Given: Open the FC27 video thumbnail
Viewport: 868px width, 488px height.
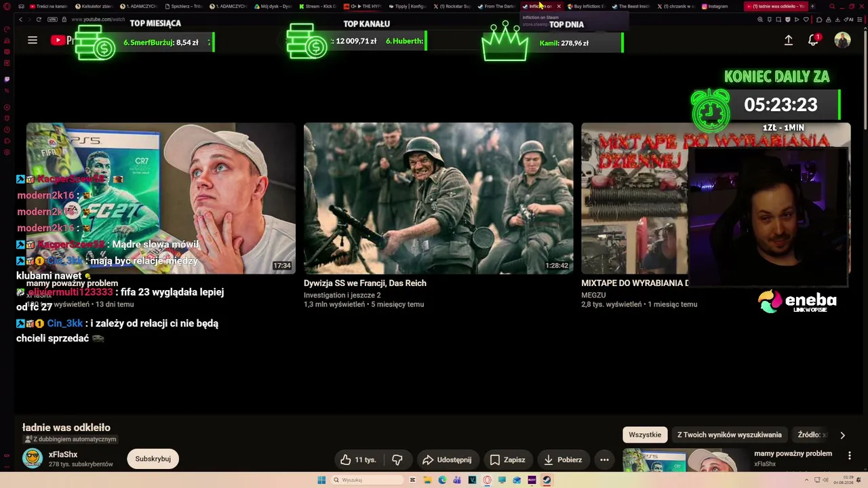Looking at the screenshot, I should point(161,198).
